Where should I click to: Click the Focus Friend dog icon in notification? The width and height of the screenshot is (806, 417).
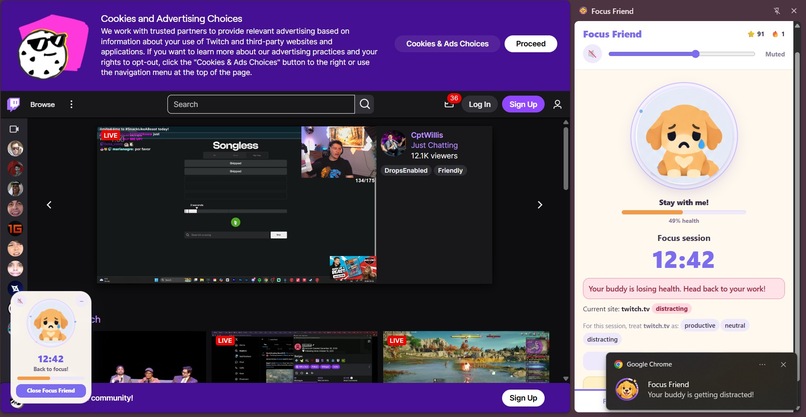point(627,389)
